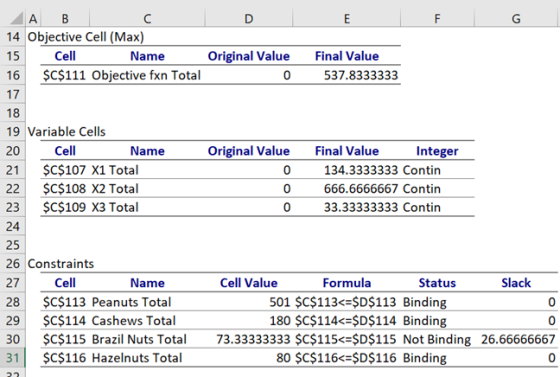Viewport: 560px width, 377px height.
Task: Click the 'Variable Cells' heading
Action: (x=66, y=132)
